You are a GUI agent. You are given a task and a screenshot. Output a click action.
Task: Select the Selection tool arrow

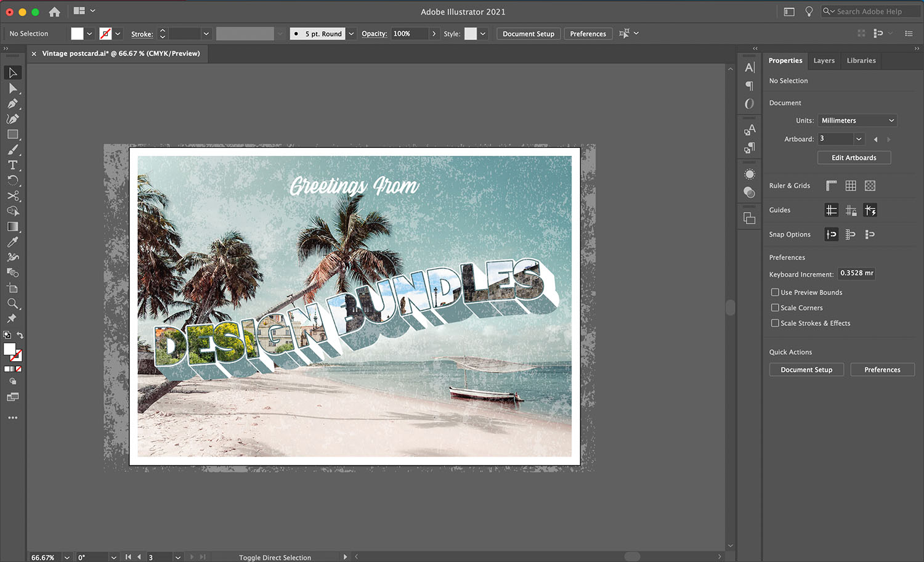coord(12,73)
